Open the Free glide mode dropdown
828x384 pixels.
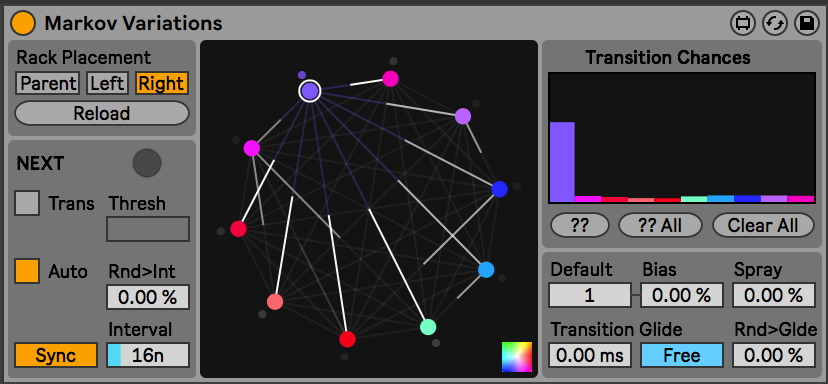pyautogui.click(x=682, y=355)
